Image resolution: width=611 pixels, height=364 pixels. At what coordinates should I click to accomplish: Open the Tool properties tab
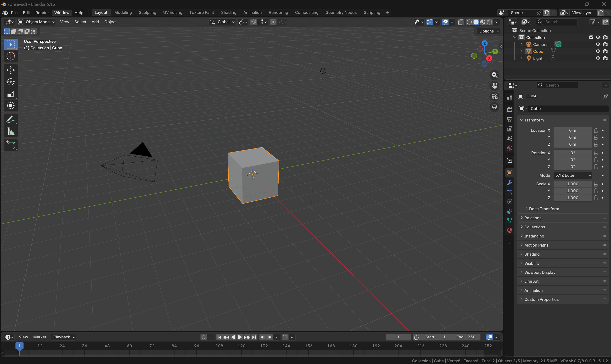(510, 97)
